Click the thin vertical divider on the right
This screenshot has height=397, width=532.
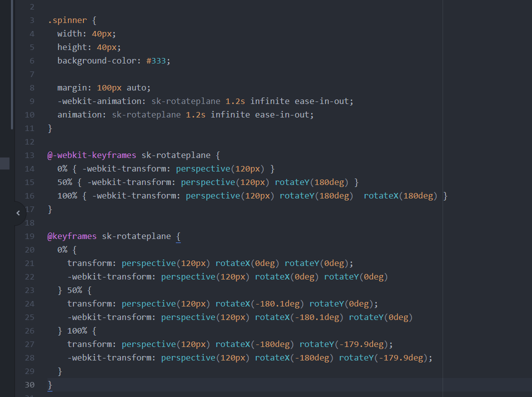[443, 200]
